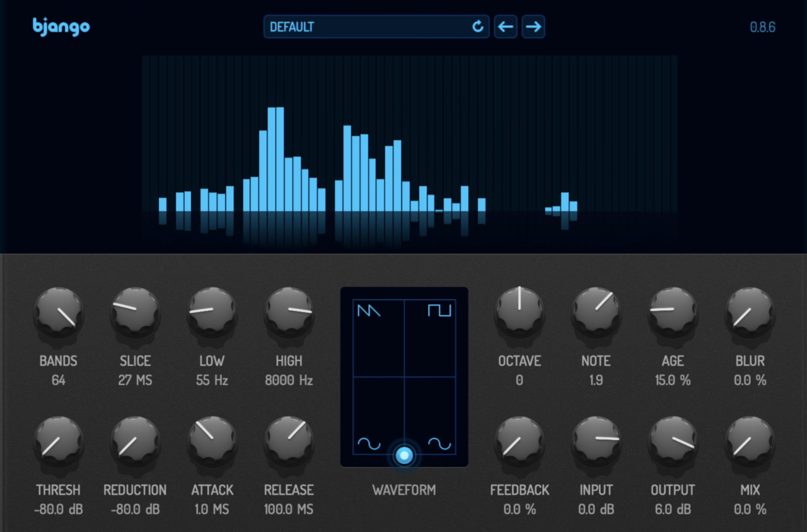This screenshot has height=532, width=807.
Task: Click the High value 8000 Hz
Action: coord(289,381)
